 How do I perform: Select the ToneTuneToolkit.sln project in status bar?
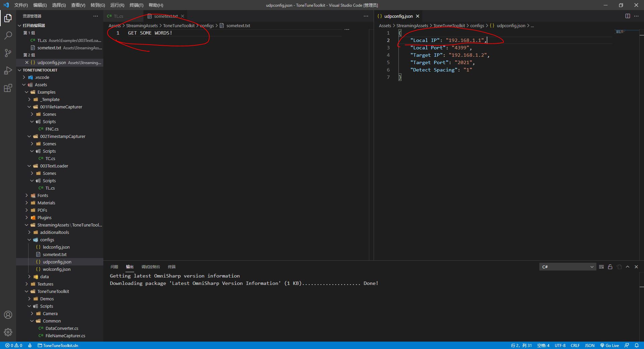[x=58, y=345]
